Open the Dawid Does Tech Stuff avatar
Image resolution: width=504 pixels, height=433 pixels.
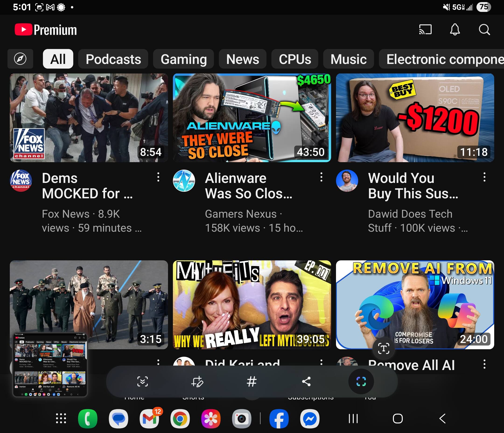pyautogui.click(x=347, y=181)
